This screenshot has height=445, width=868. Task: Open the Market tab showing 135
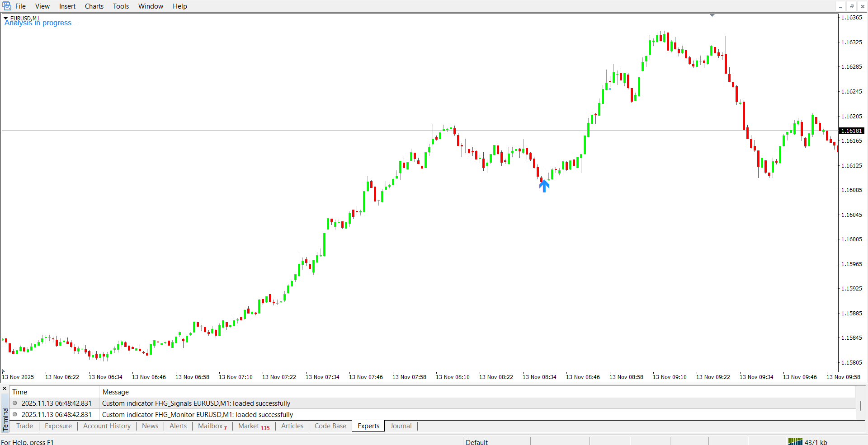[x=254, y=426]
